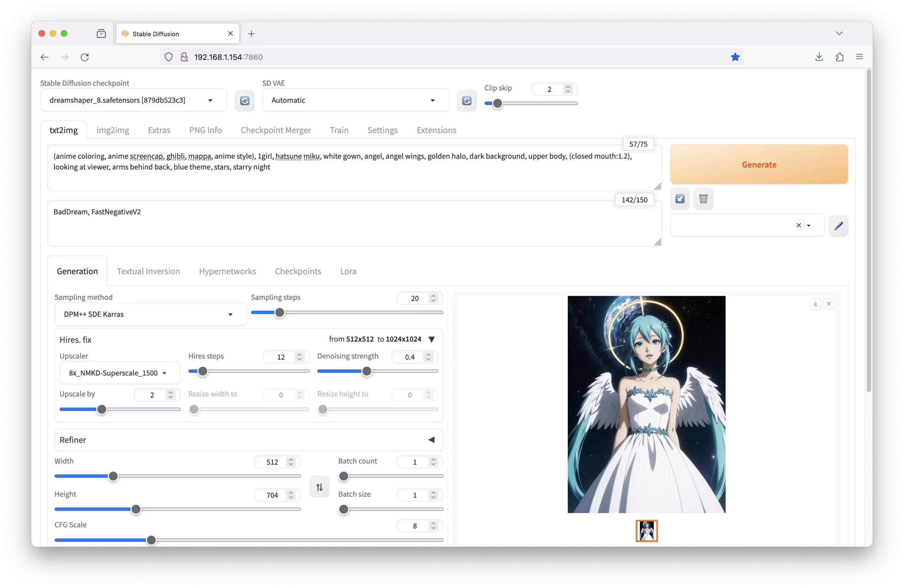904x588 pixels.
Task: Open the Sampling method dropdown
Action: [x=150, y=314]
